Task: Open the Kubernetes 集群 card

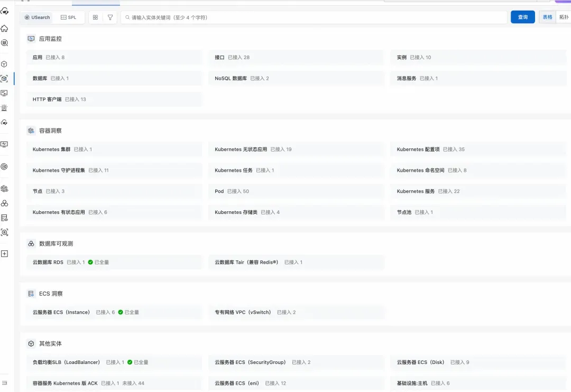Action: tap(114, 149)
